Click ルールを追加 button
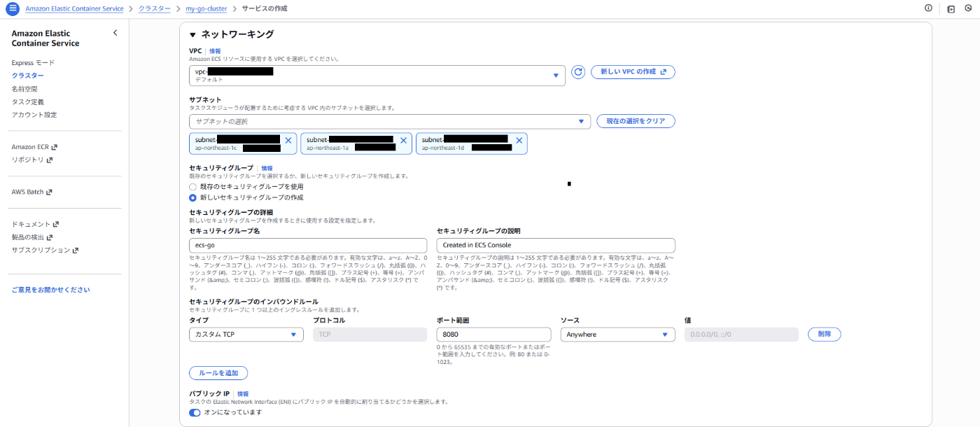The width and height of the screenshot is (980, 427). pyautogui.click(x=218, y=373)
